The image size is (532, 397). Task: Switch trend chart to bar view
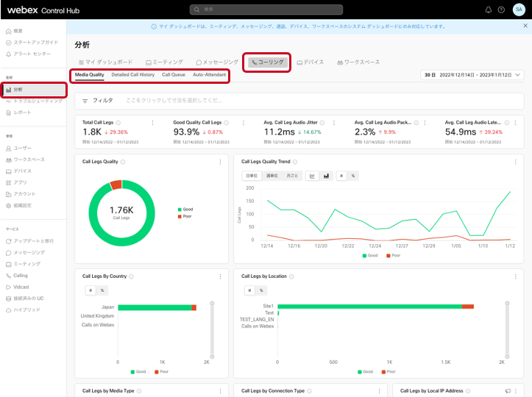[x=326, y=176]
